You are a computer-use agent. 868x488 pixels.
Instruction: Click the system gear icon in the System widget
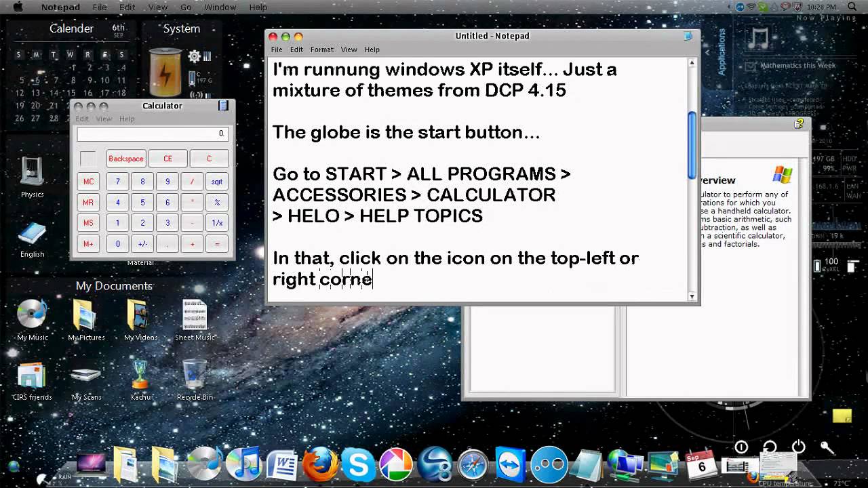[x=195, y=56]
